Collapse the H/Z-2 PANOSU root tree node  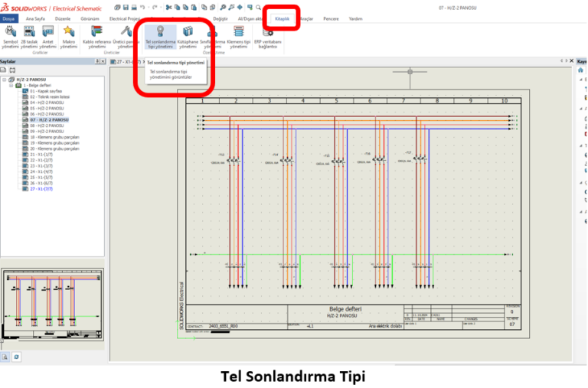[x=5, y=79]
